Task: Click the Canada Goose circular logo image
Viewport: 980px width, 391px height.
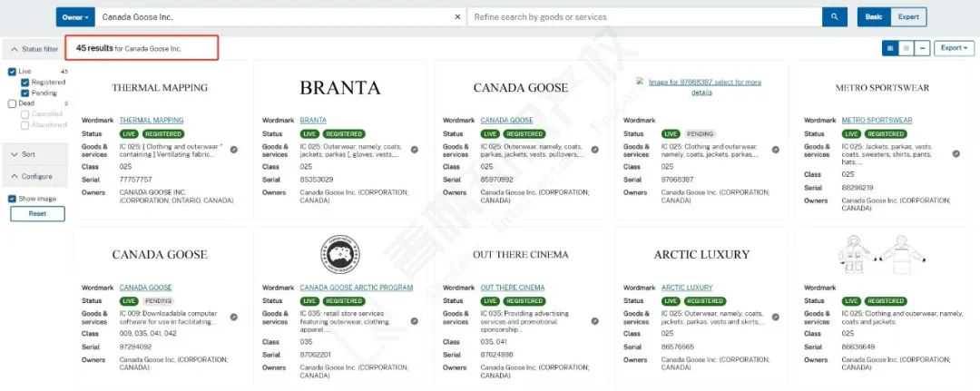Action: click(x=340, y=255)
